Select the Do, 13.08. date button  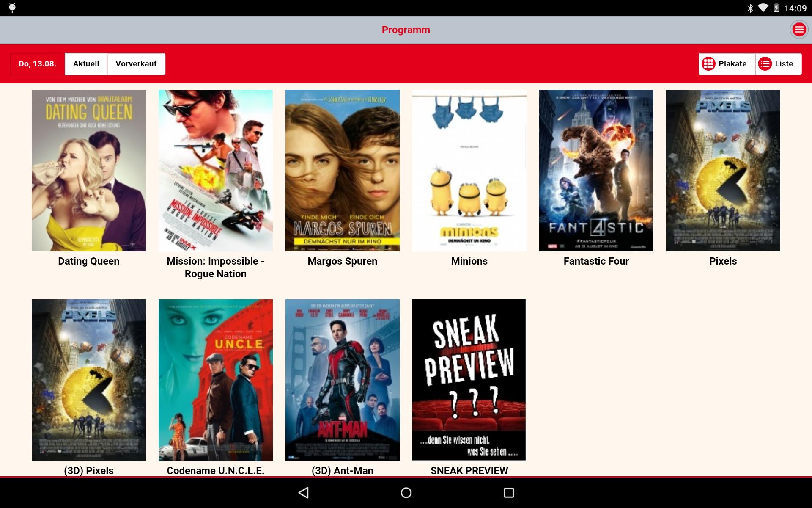[x=37, y=64]
